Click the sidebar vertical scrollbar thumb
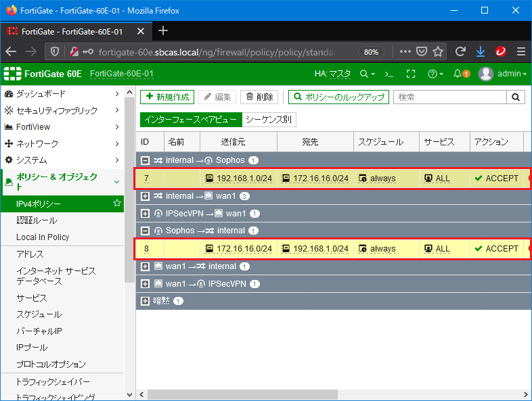 (129, 190)
